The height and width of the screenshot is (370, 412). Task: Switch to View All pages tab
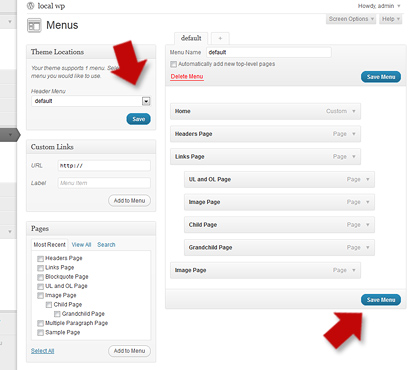pyautogui.click(x=81, y=245)
